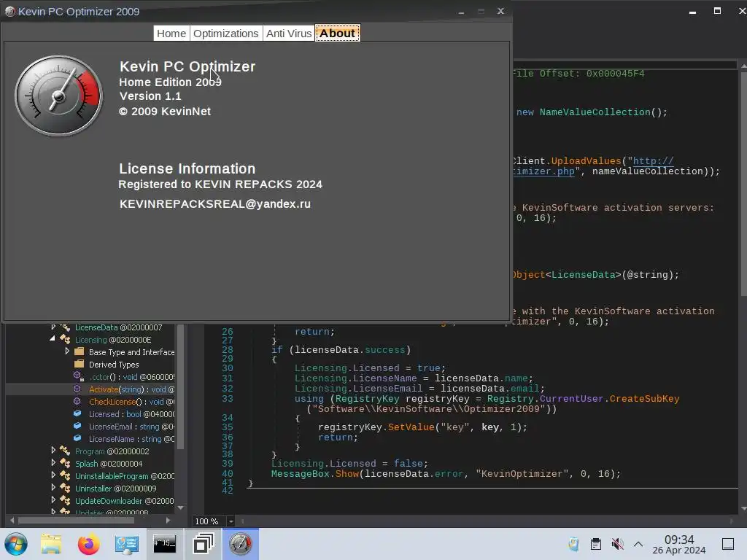
Task: Select LicenseName : string field
Action: pyautogui.click(x=131, y=439)
